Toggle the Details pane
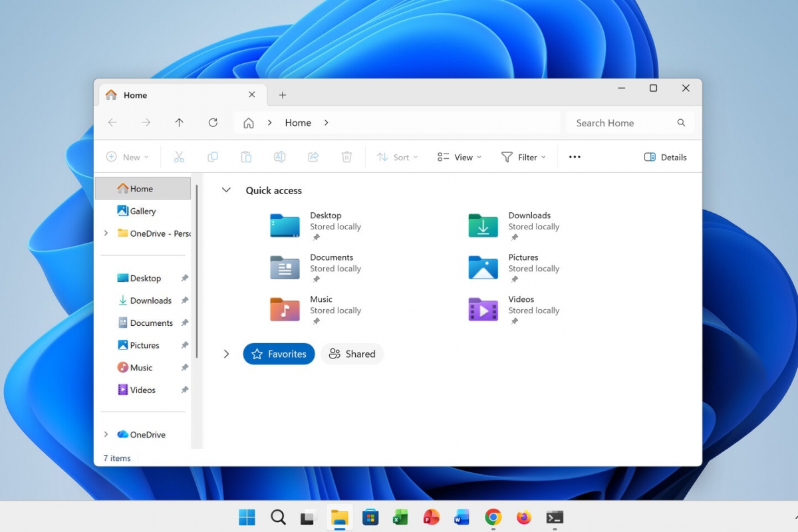The height and width of the screenshot is (532, 798). 665,157
